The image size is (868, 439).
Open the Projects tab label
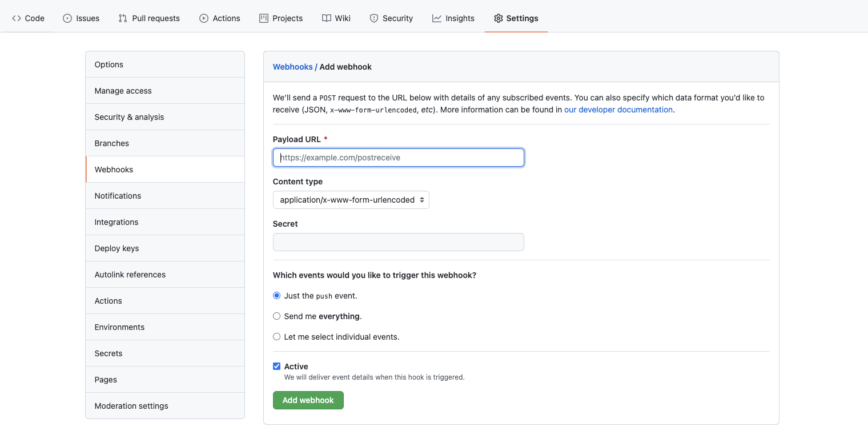(x=288, y=18)
